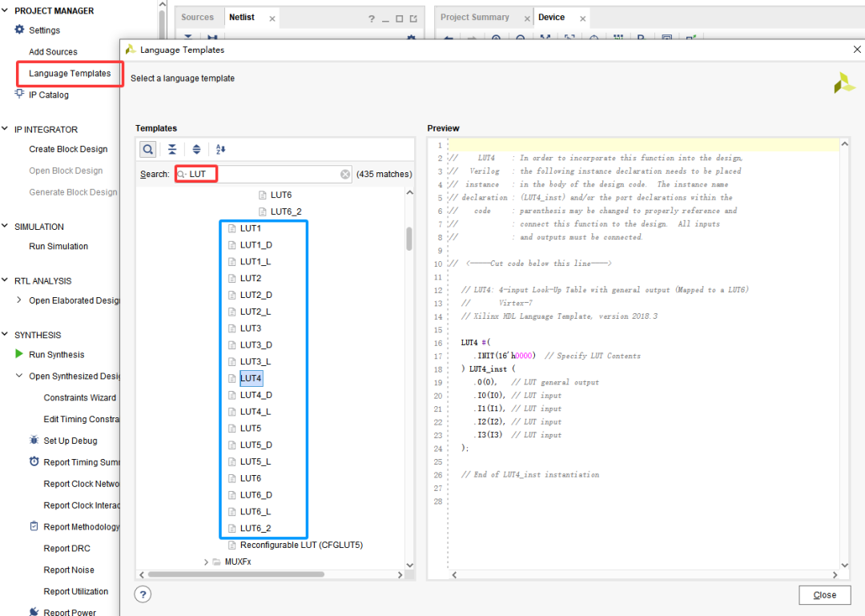865x616 pixels.
Task: Click the green Run Synthesis play icon
Action: tap(20, 354)
